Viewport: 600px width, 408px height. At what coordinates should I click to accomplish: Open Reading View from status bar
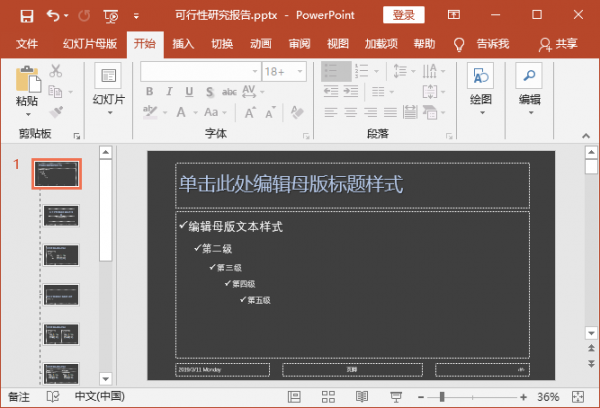pos(362,397)
